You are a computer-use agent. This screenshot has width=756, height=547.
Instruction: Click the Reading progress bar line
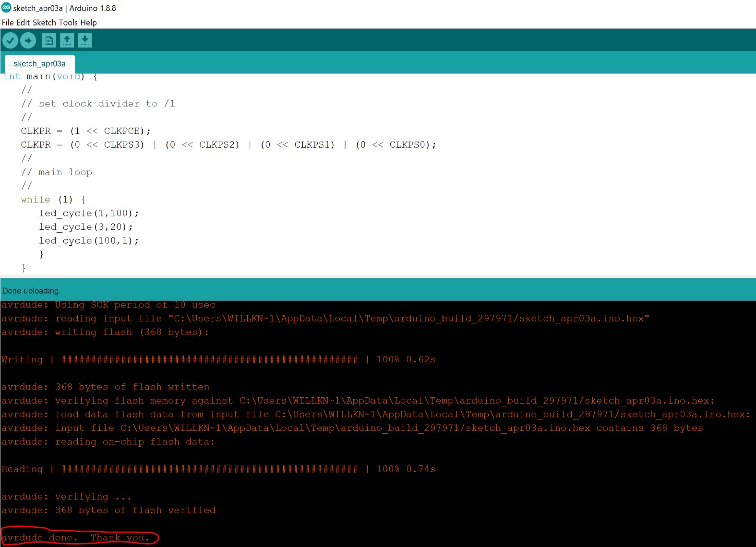[218, 469]
